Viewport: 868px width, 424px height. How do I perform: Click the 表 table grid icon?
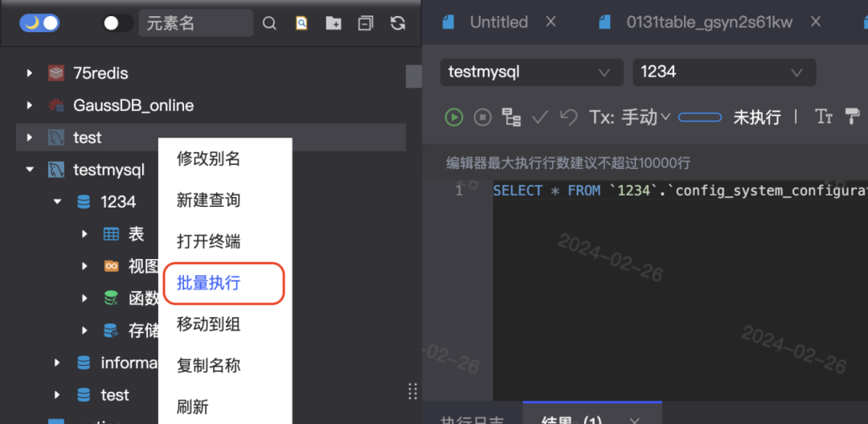click(111, 234)
